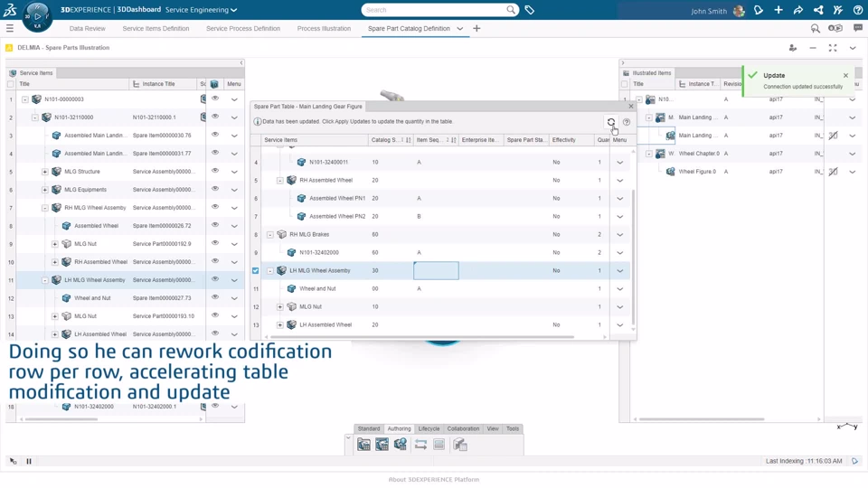Image resolution: width=868 pixels, height=488 pixels.
Task: Collapse the Service Items left panel arrow
Action: point(241,63)
